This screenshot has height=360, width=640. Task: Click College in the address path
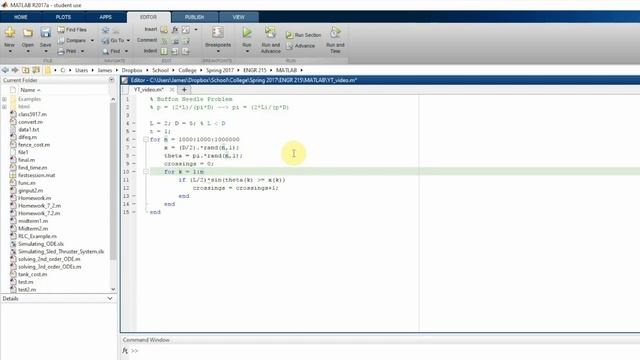click(x=187, y=70)
